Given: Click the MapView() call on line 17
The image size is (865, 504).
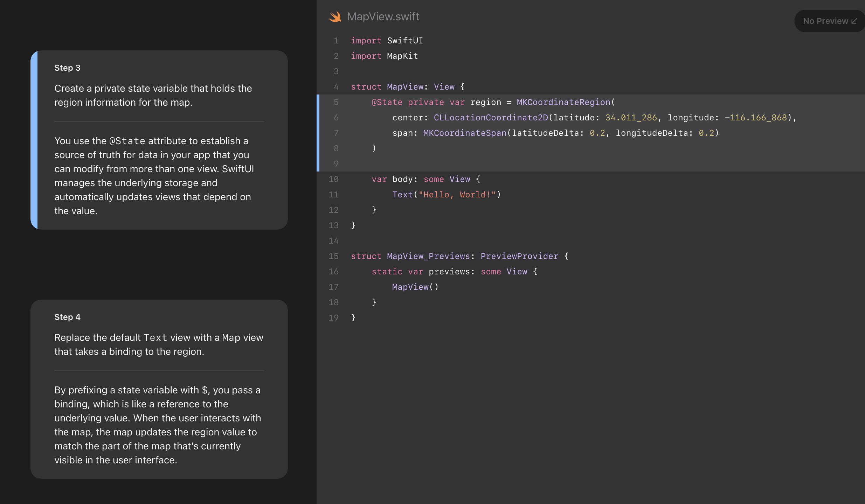Looking at the screenshot, I should pos(415,287).
